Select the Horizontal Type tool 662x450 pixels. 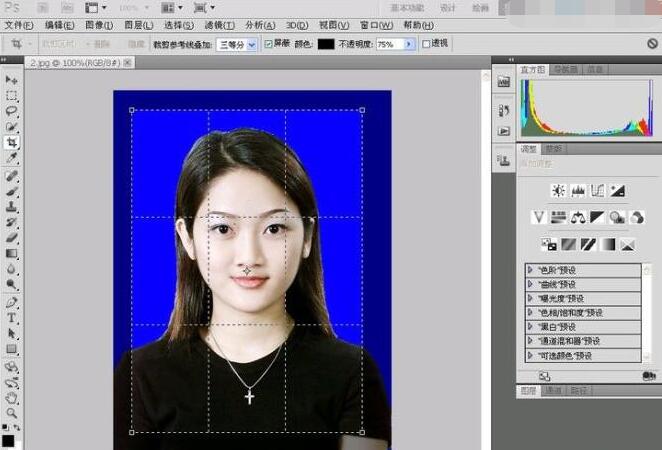(11, 318)
